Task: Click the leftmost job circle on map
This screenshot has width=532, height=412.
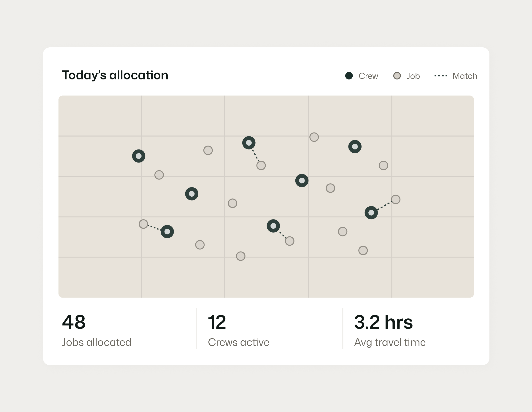Action: pos(143,224)
